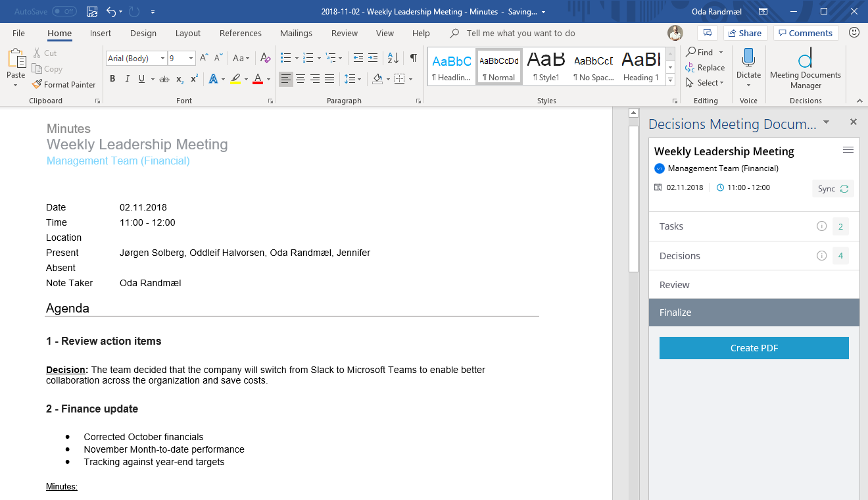This screenshot has width=868, height=500.
Task: Open the Review ribbon tab
Action: click(344, 33)
